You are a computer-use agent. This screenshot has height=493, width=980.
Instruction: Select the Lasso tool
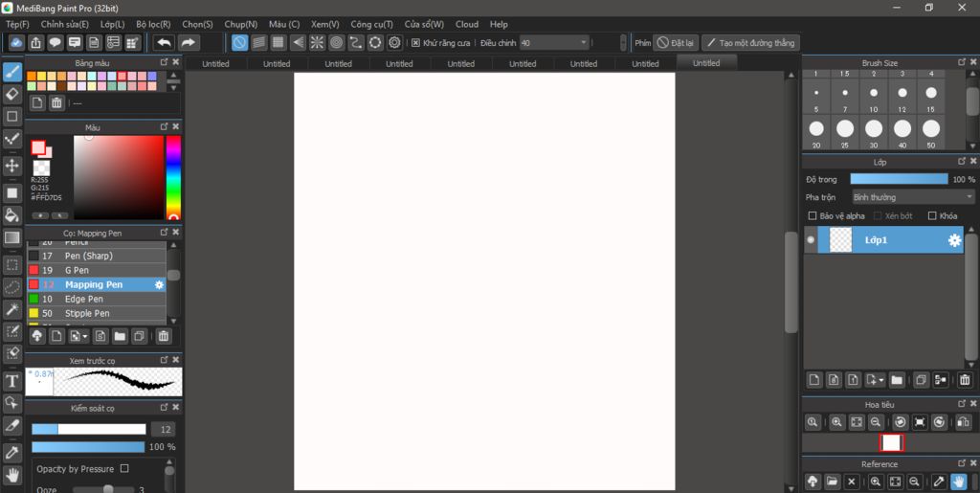[11, 287]
